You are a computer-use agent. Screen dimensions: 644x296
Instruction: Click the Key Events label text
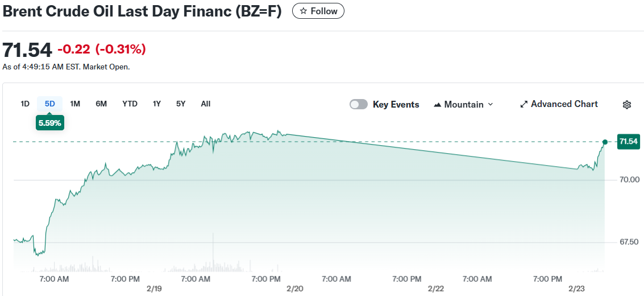[396, 105]
